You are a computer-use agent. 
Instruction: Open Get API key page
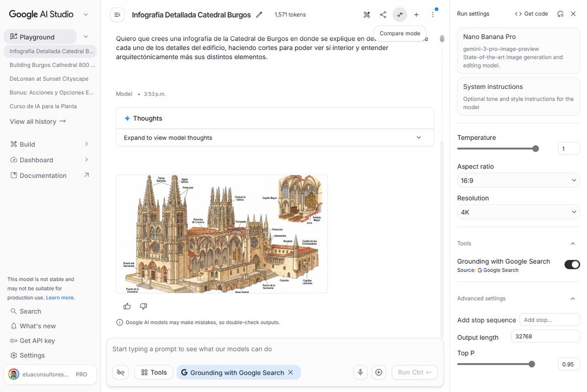point(32,341)
